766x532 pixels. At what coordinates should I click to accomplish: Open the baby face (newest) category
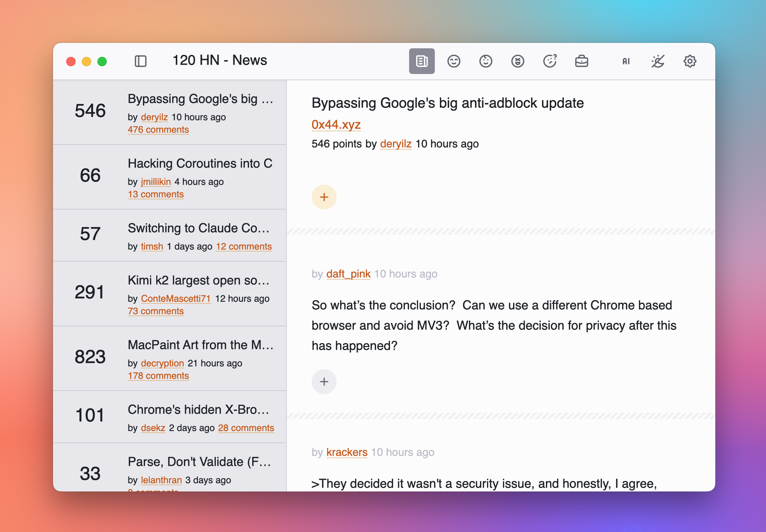point(486,61)
